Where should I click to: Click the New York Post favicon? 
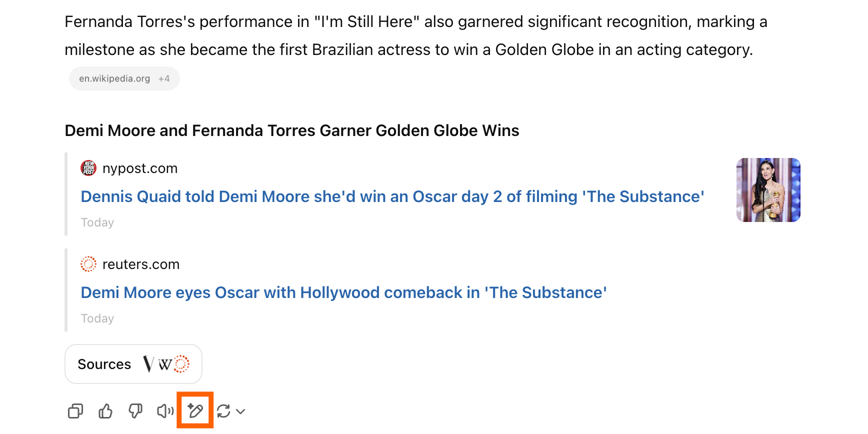(88, 168)
